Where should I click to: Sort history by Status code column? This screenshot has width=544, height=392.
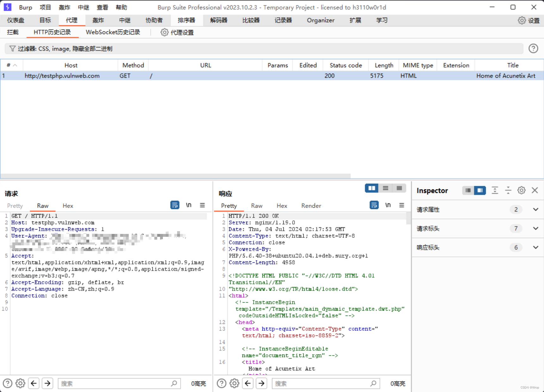point(346,65)
